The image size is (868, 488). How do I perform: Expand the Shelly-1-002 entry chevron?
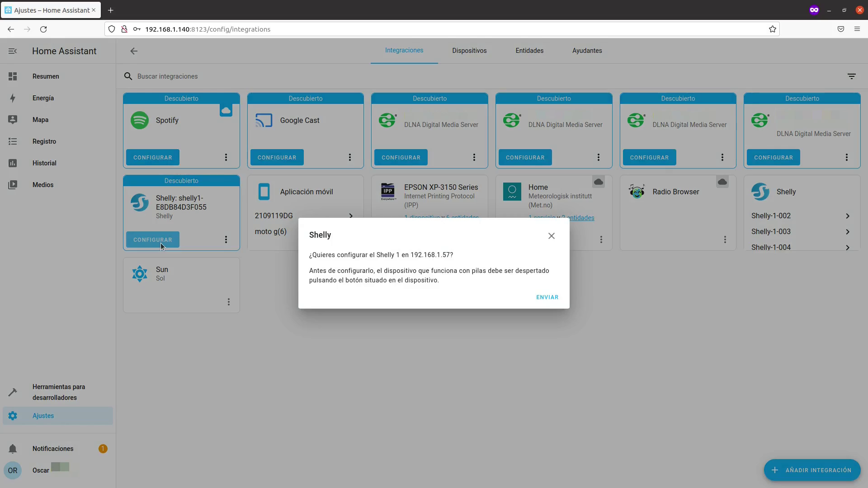pyautogui.click(x=847, y=216)
